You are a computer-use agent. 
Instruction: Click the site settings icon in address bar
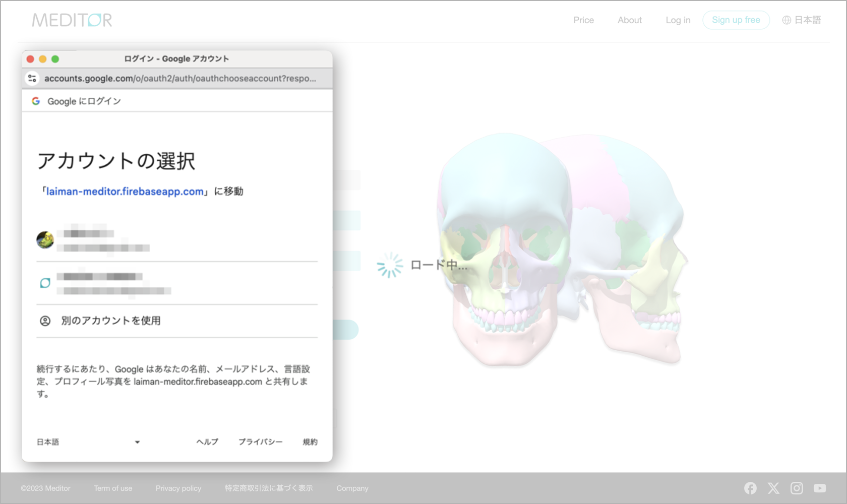click(x=32, y=79)
